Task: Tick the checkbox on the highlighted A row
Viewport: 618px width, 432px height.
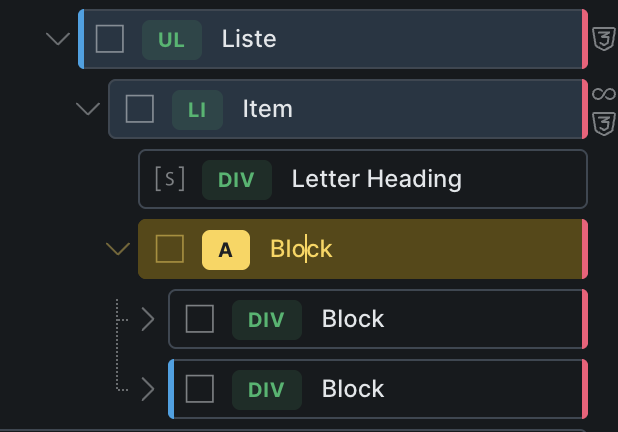Action: click(x=170, y=249)
